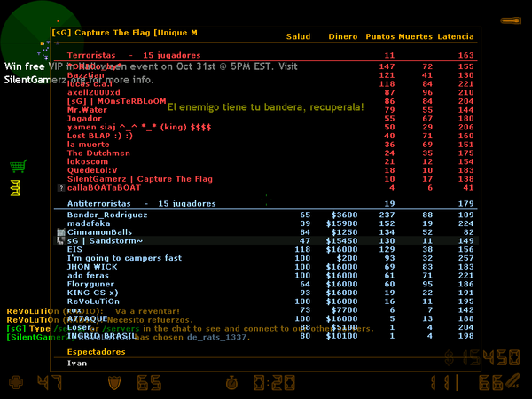Click the health cross icon
532x399 pixels.
click(16, 382)
